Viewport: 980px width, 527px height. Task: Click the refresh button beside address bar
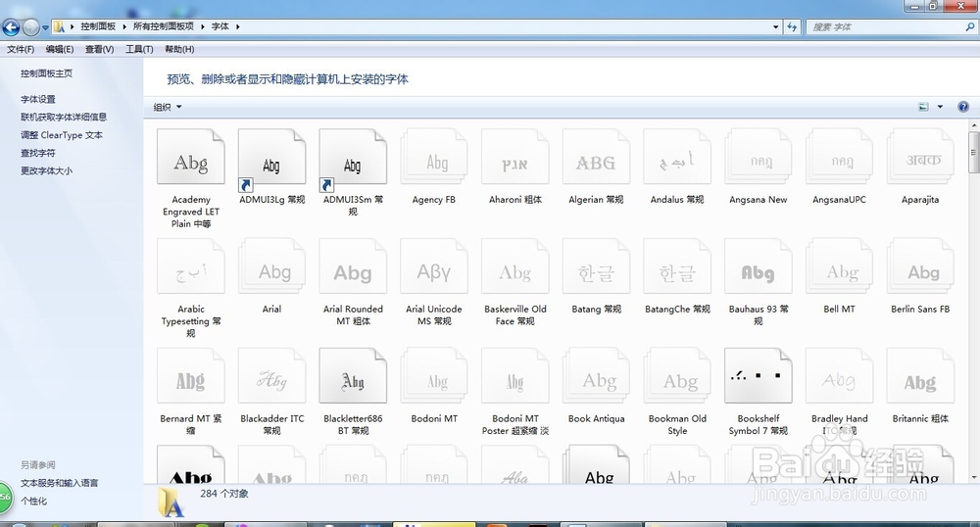(792, 26)
